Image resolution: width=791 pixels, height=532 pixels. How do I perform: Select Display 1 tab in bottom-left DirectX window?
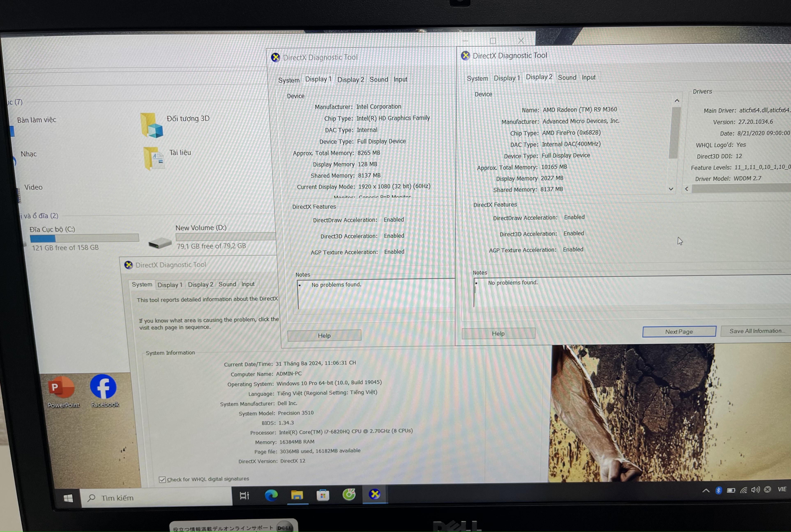pyautogui.click(x=169, y=285)
